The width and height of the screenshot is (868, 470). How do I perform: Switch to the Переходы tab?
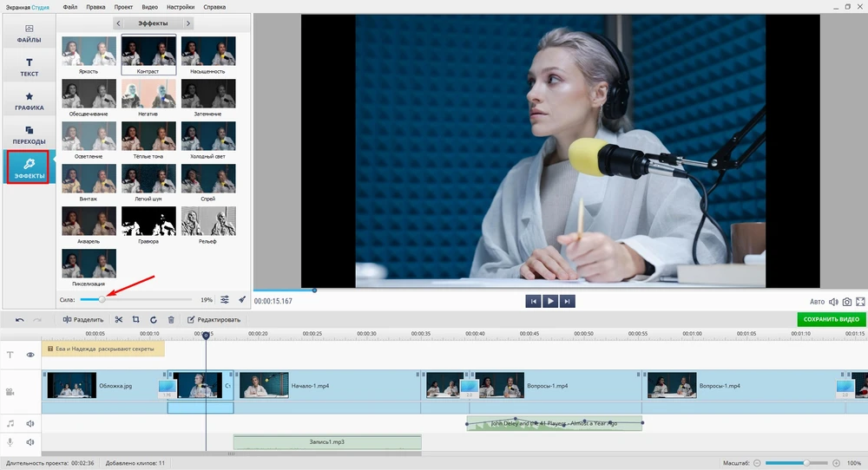29,134
